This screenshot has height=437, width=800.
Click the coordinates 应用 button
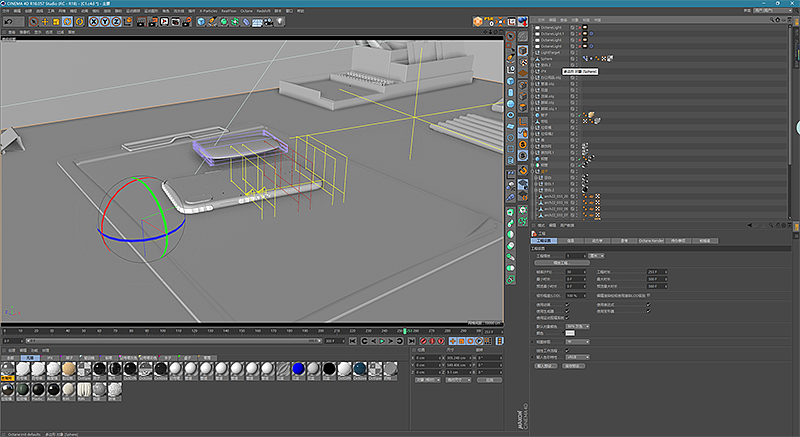click(489, 380)
